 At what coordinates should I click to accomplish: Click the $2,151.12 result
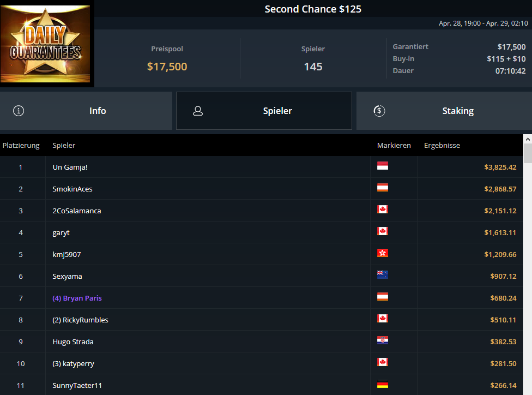point(500,211)
